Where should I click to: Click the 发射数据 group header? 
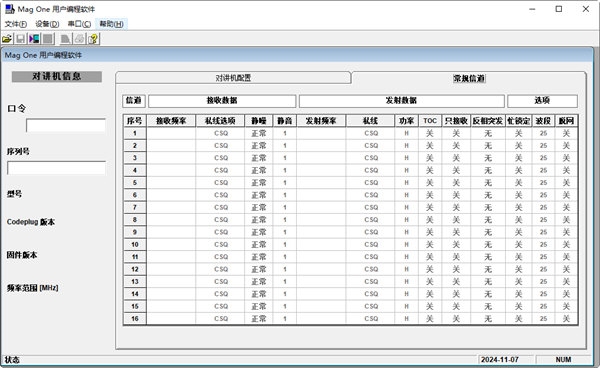pyautogui.click(x=401, y=101)
